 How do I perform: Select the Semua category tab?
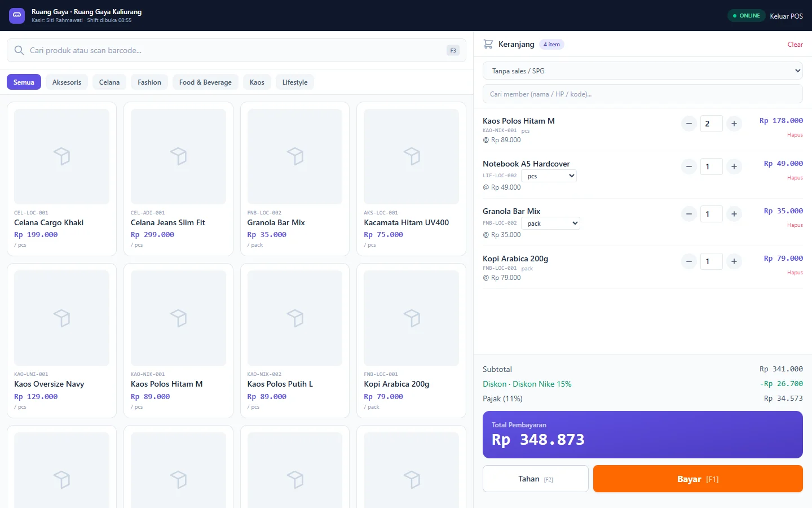tap(24, 82)
